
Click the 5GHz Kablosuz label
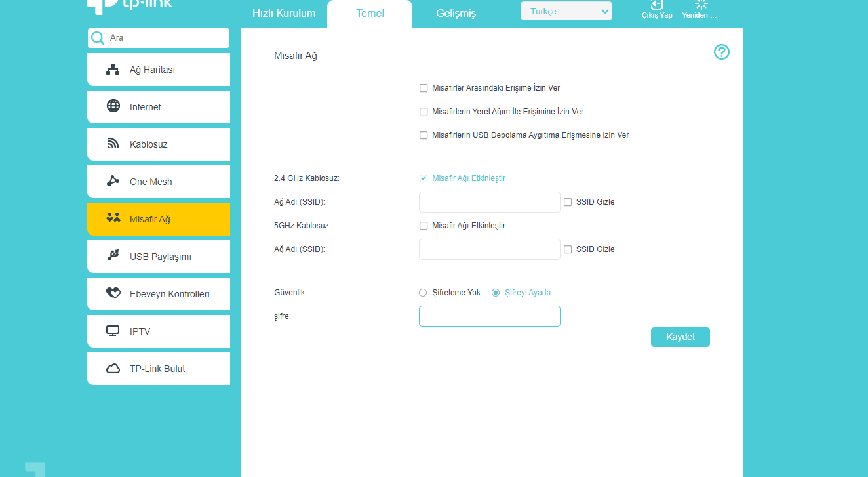point(302,226)
